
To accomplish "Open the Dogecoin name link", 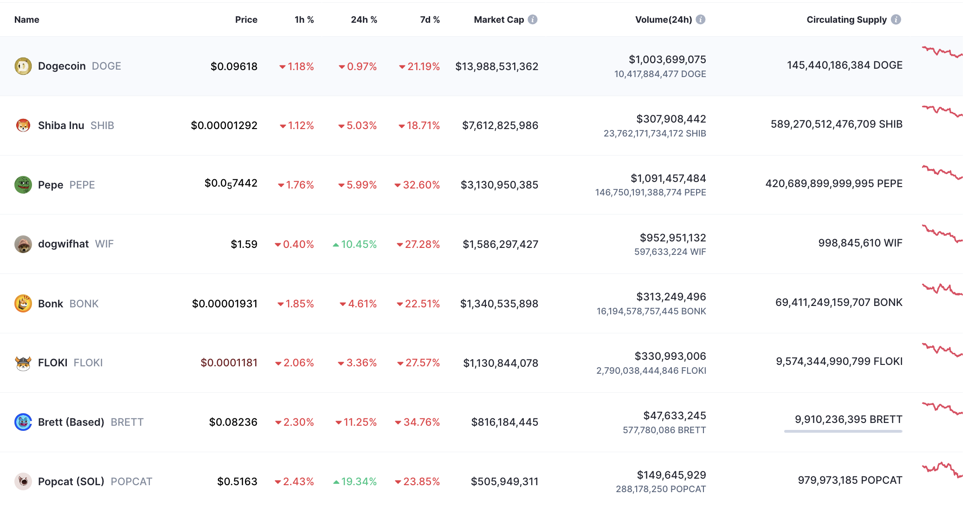I will click(62, 66).
